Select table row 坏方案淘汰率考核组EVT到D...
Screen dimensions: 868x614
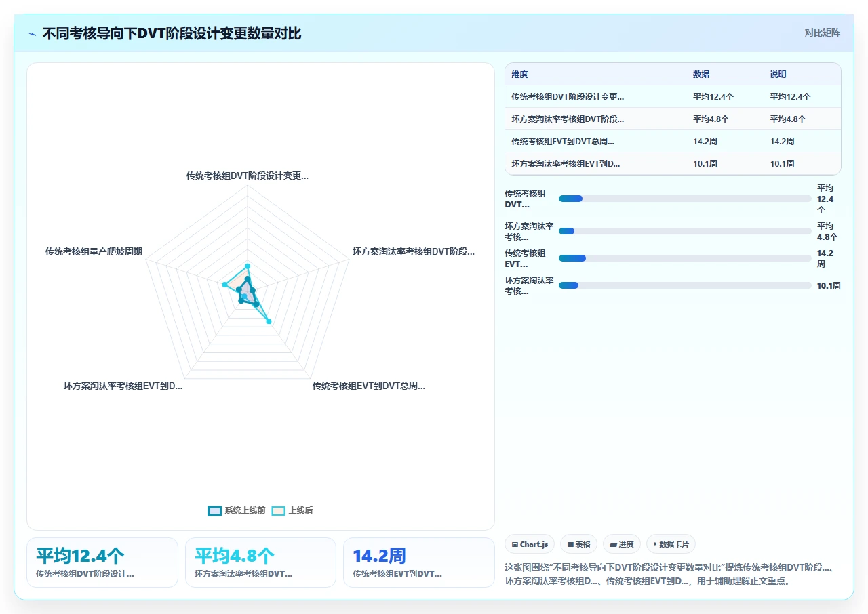tap(673, 163)
